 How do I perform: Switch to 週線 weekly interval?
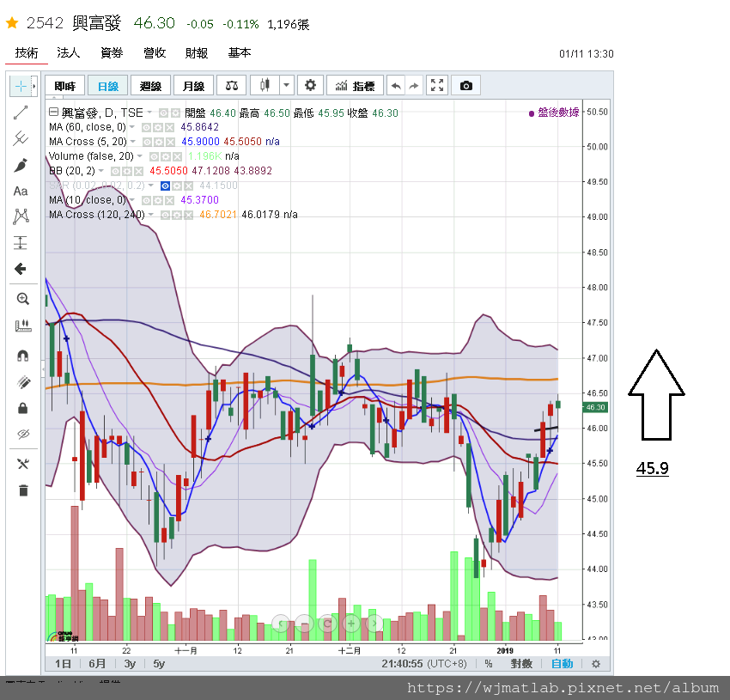[151, 86]
